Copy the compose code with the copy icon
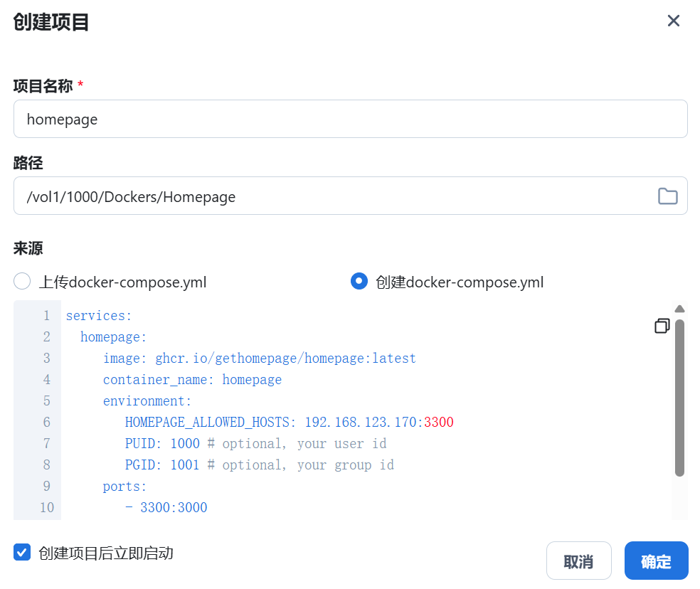Viewport: 700px width, 589px height. coord(662,326)
